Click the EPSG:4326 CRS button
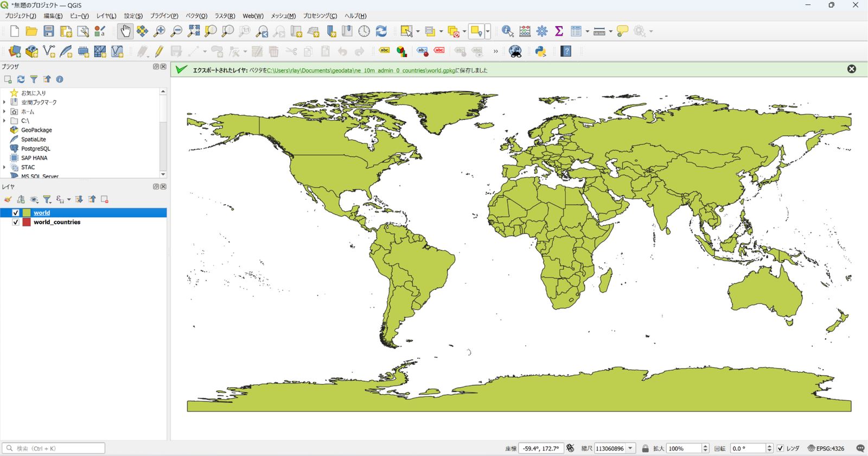868x456 pixels. click(826, 448)
